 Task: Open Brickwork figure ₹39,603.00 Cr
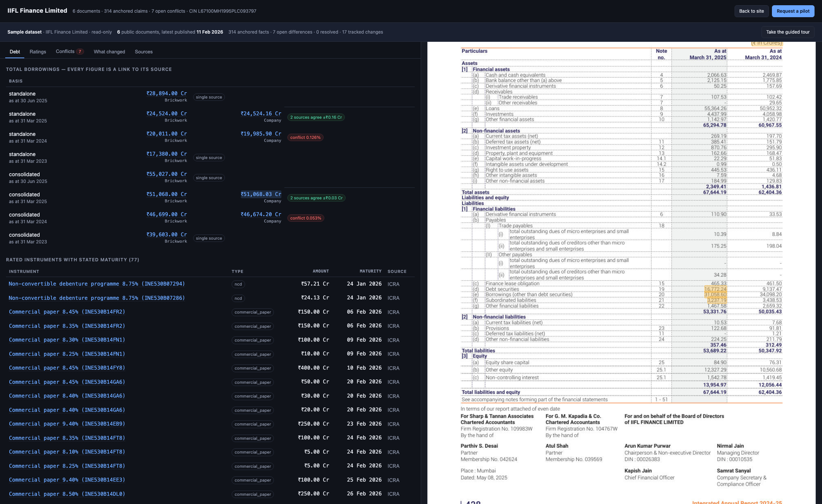[167, 235]
